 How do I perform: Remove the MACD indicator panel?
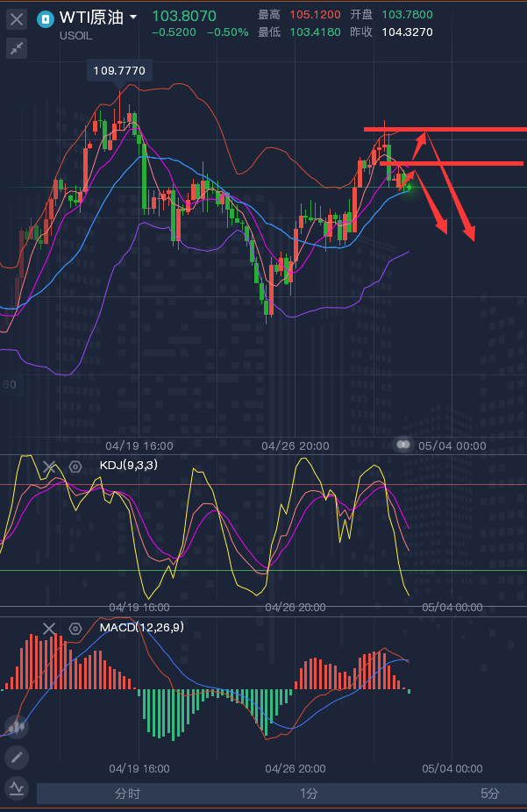tap(50, 629)
